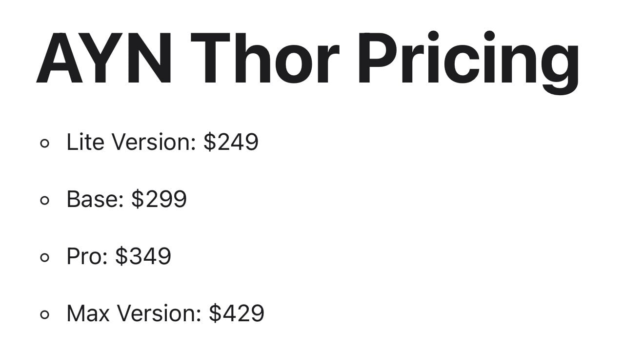The height and width of the screenshot is (353, 644).
Task: Click the hollow bullet beside Base
Action: (45, 201)
